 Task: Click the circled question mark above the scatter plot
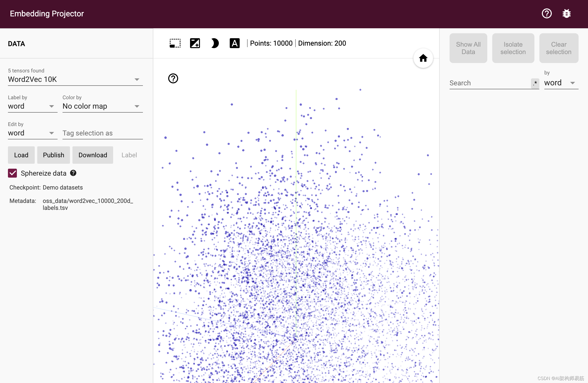(173, 78)
